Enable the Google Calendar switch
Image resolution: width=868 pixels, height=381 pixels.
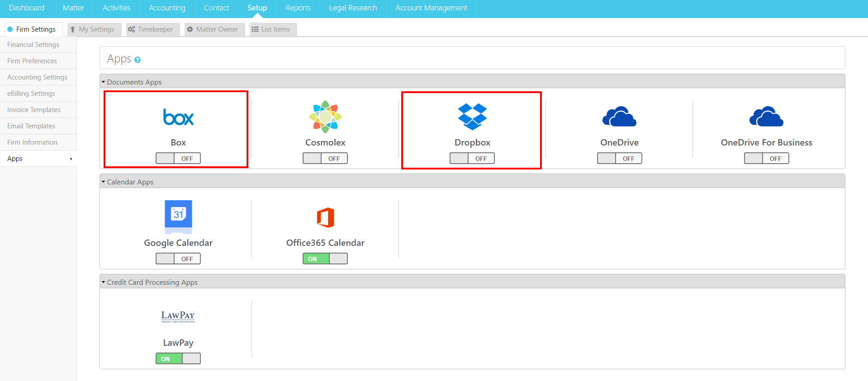coord(178,259)
